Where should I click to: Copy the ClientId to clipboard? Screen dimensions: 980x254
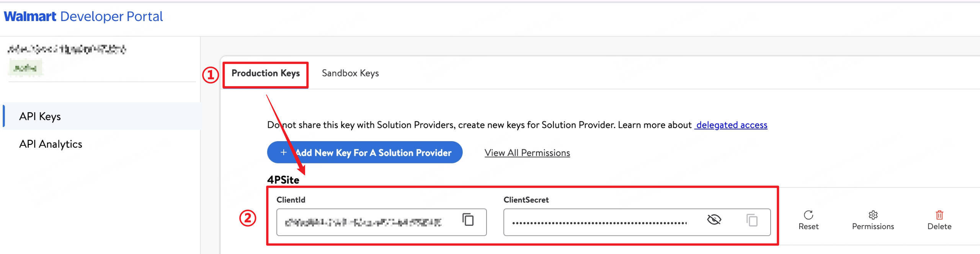point(468,220)
